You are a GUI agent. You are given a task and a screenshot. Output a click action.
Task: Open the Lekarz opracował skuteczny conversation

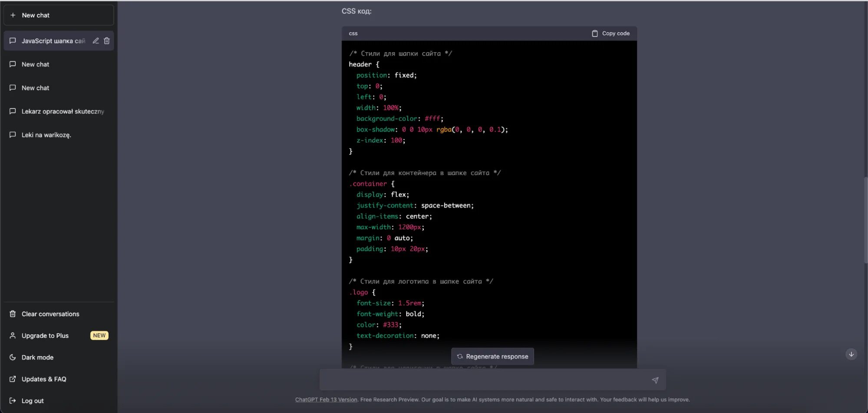tap(59, 111)
